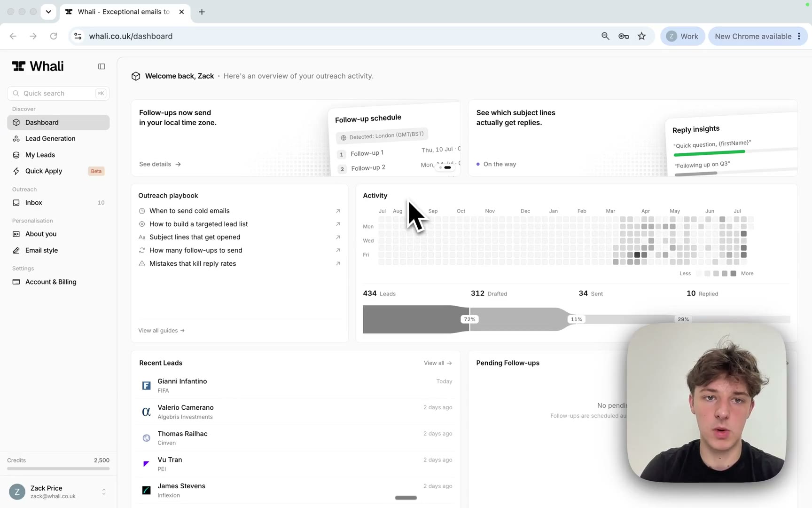Focus the Quick search field
The width and height of the screenshot is (812, 508).
(x=58, y=93)
